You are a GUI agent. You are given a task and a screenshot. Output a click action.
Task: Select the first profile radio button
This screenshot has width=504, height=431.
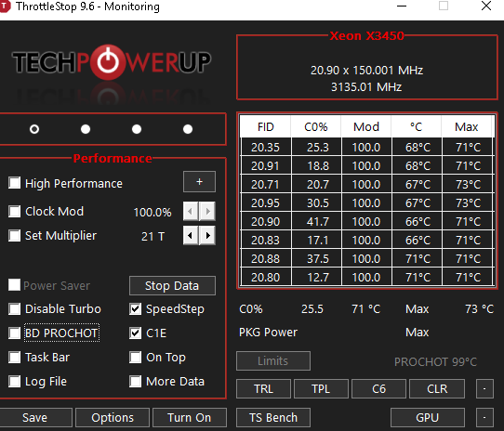click(34, 129)
